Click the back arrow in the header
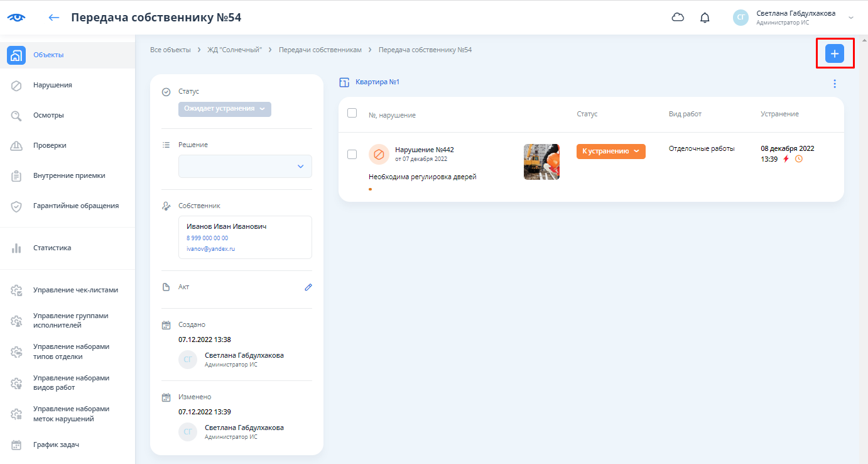Viewport: 868px width, 464px height. pyautogui.click(x=54, y=18)
